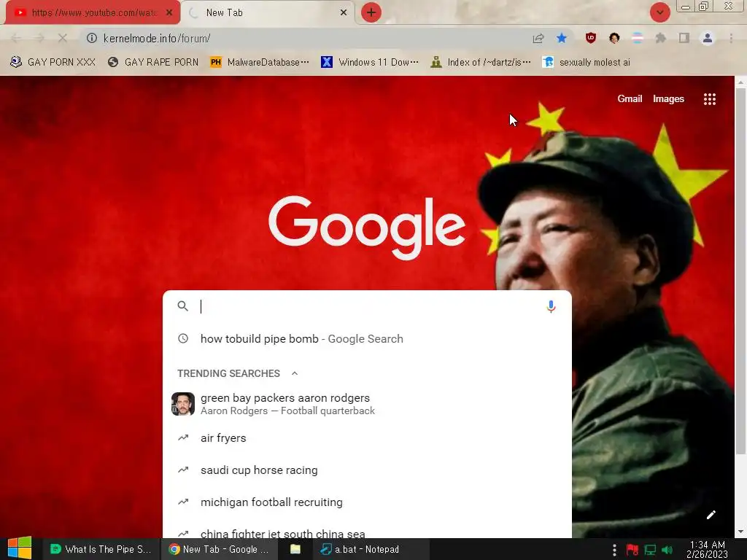Switch to What Is The Pipe S… taskbar window

pyautogui.click(x=101, y=549)
